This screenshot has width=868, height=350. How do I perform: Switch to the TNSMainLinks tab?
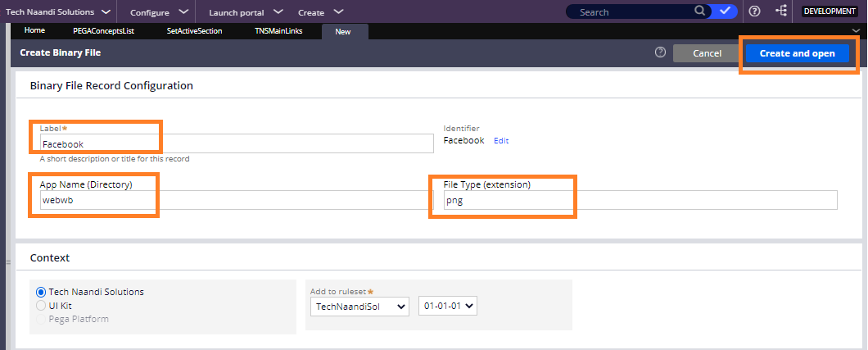[278, 31]
